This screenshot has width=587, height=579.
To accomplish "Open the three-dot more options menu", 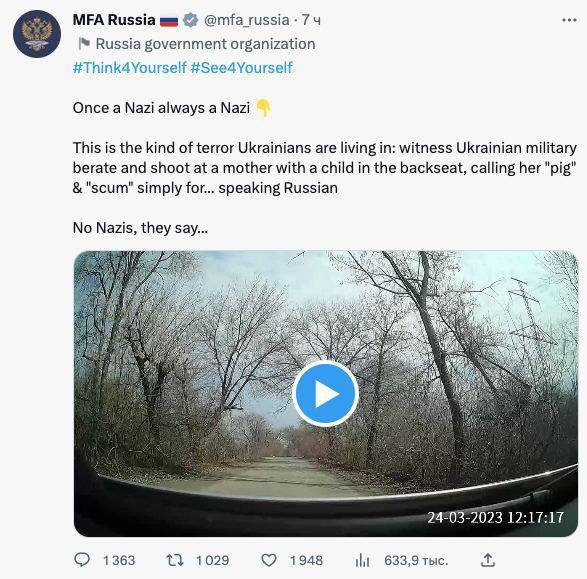I will 569,20.
